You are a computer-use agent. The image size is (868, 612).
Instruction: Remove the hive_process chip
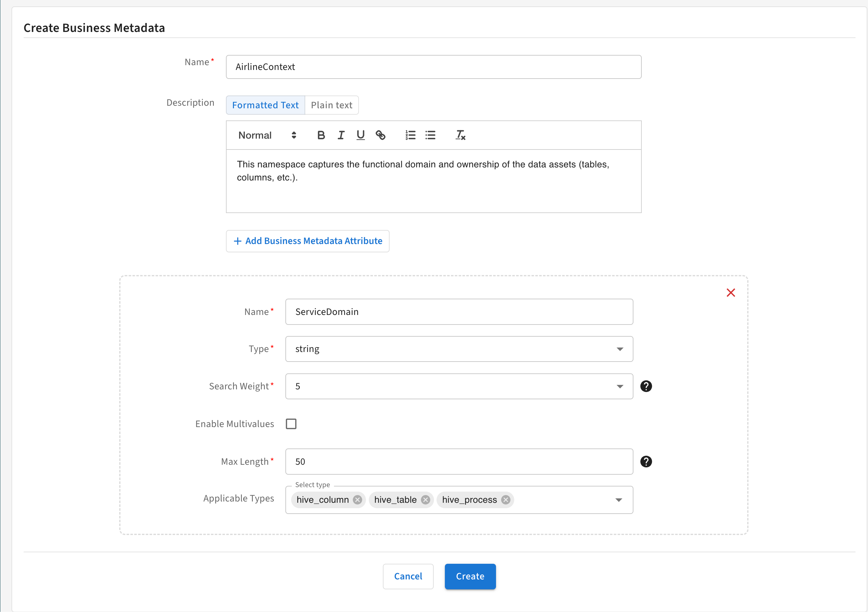click(506, 500)
